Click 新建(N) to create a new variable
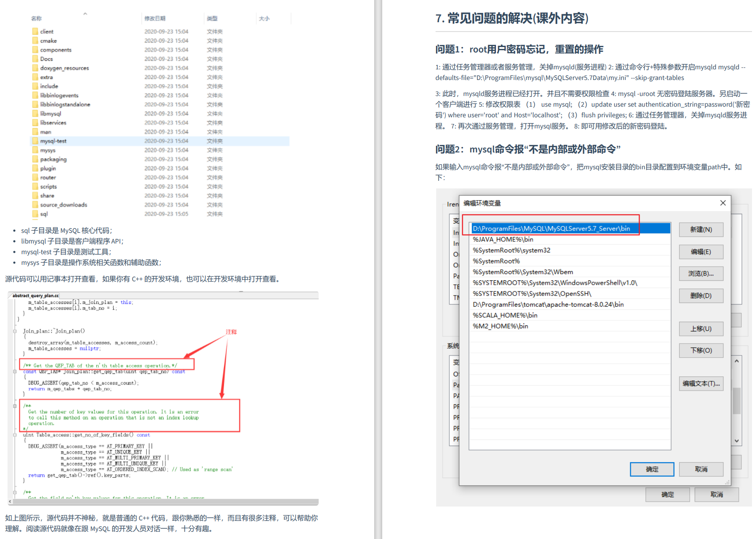This screenshot has height=539, width=756. (701, 229)
